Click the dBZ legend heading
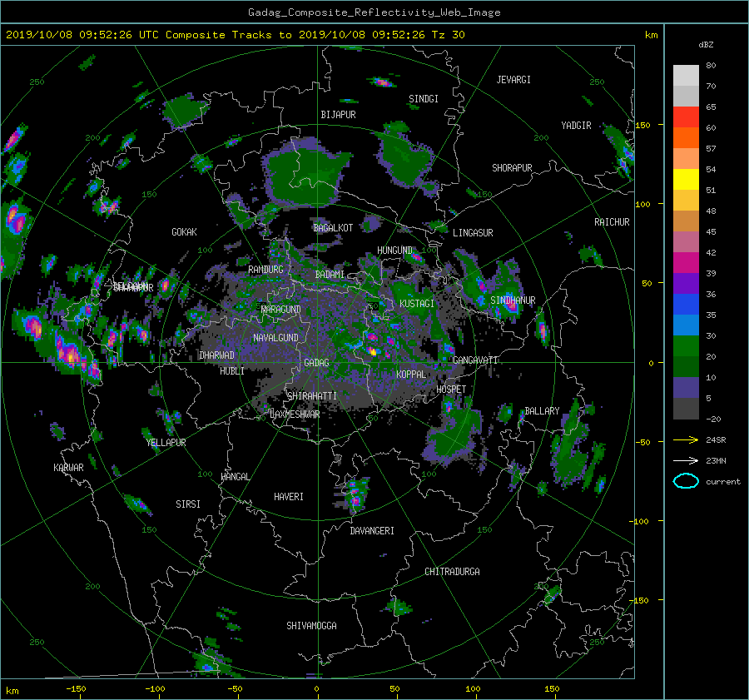Viewport: 749px width, 700px height. 706,45
